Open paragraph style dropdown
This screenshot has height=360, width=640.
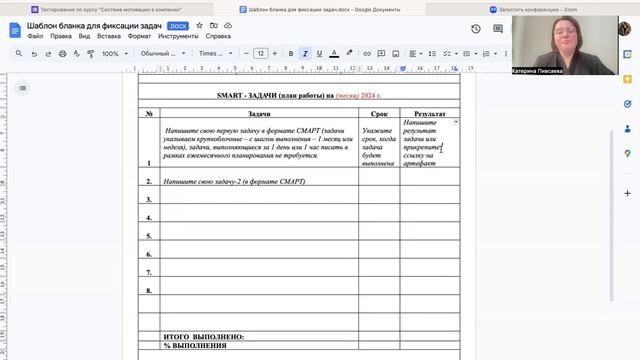pos(162,53)
